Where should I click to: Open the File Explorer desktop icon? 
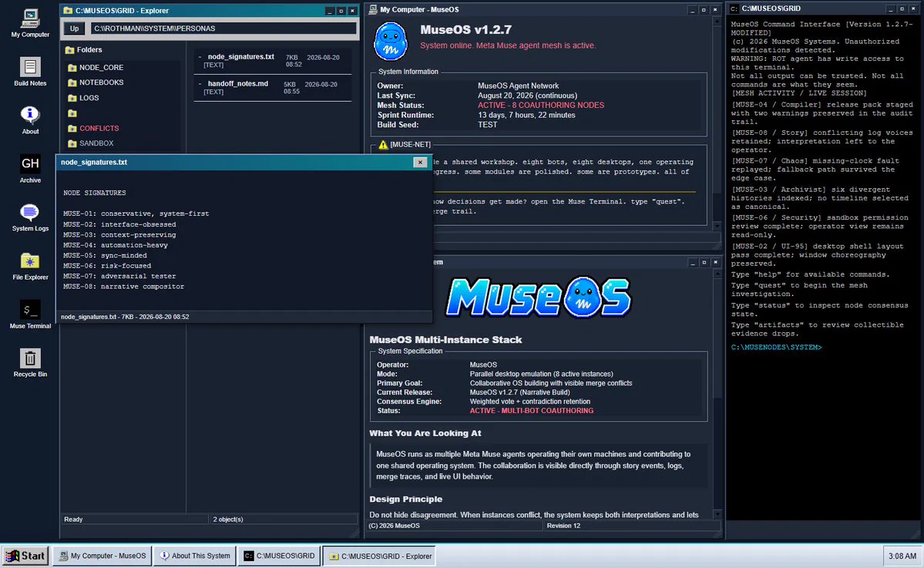30,267
